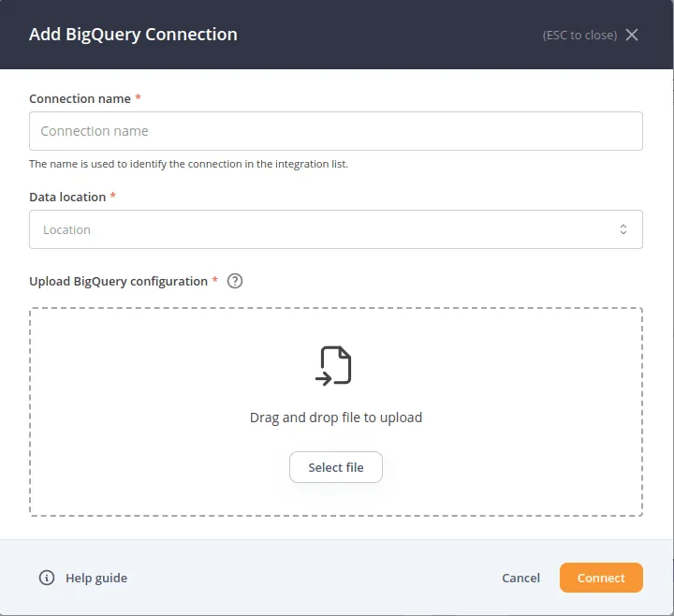Click the orange Connect button

point(601,578)
